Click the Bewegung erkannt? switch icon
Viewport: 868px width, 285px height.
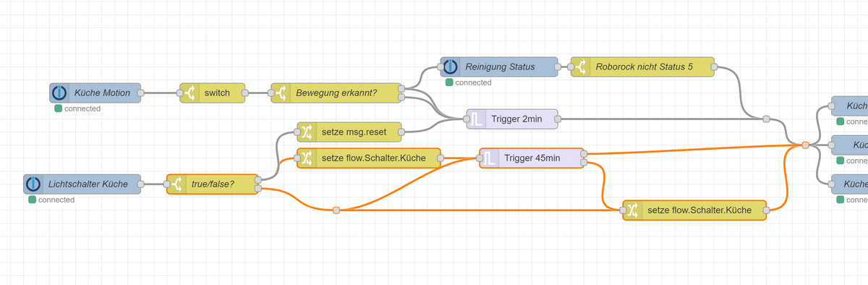click(281, 93)
